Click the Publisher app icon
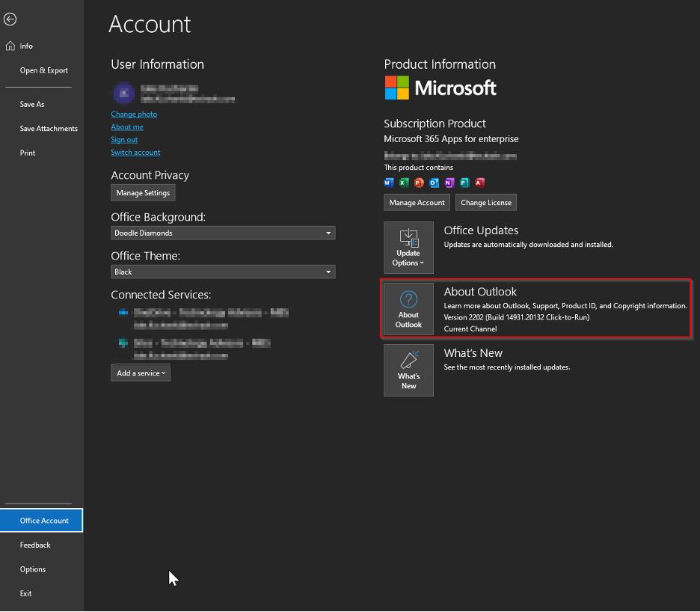 click(464, 183)
